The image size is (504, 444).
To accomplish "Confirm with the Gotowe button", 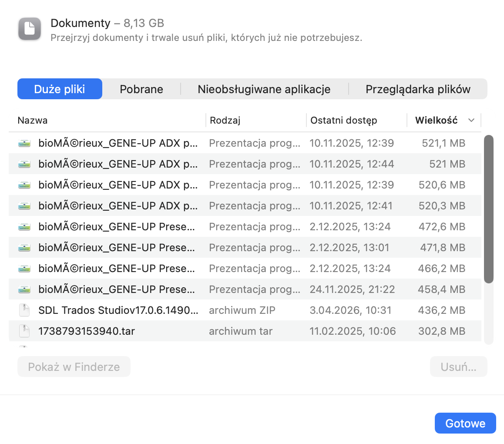I will pos(465,423).
